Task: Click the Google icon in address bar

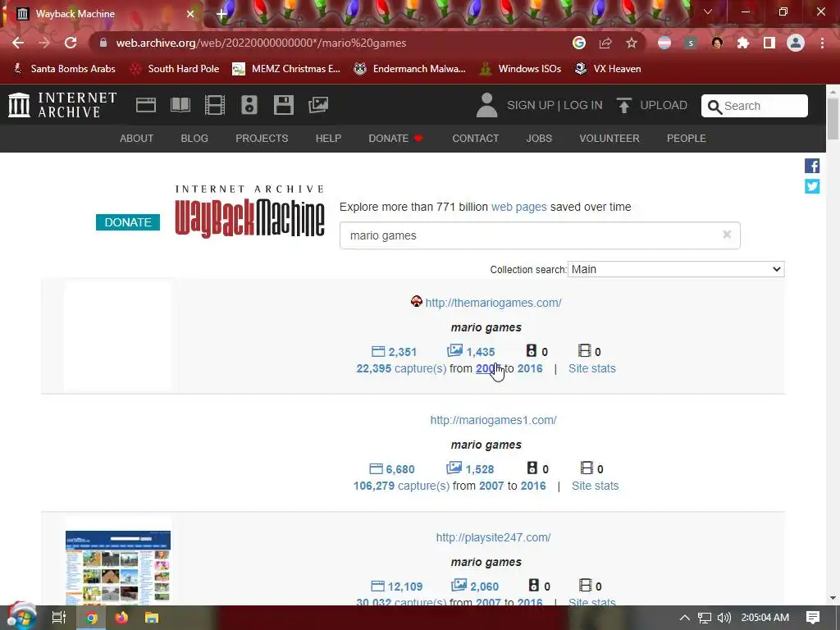Action: coord(579,43)
